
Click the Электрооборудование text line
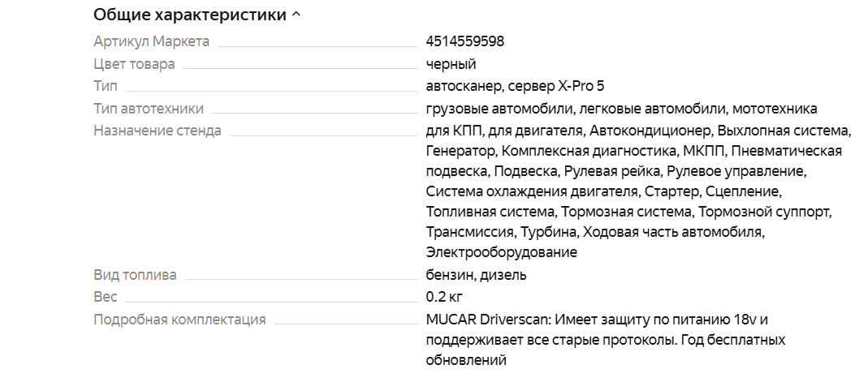502,253
